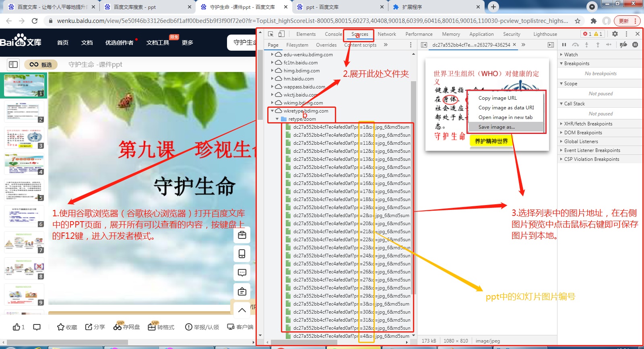Image resolution: width=644 pixels, height=349 pixels.
Task: Click the browser address bar URL
Action: coord(312,21)
